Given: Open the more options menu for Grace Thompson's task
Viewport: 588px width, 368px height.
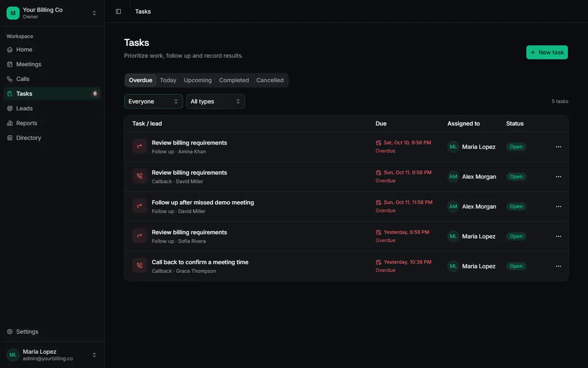Looking at the screenshot, I should pyautogui.click(x=559, y=266).
